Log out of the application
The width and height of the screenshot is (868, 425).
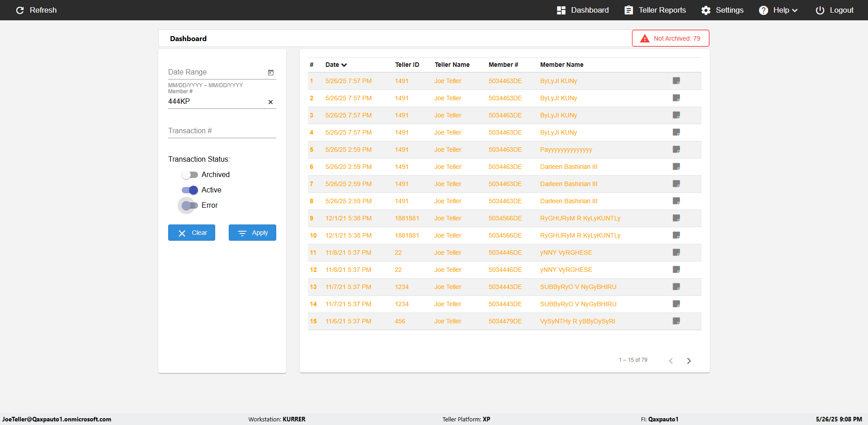pos(835,10)
